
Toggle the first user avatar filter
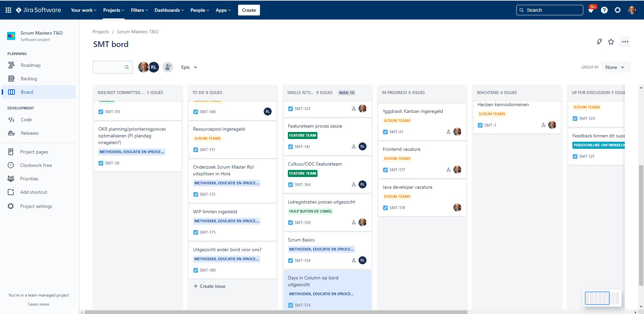(x=144, y=67)
